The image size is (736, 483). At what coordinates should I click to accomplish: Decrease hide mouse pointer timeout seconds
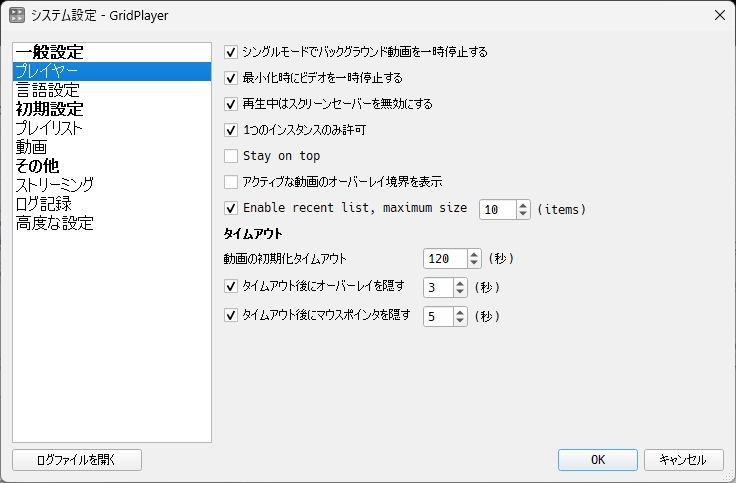pos(460,321)
